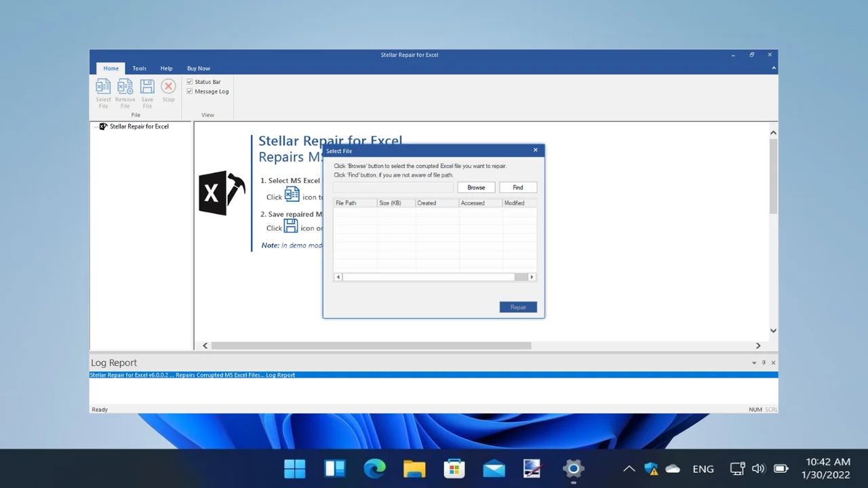Screen dimensions: 868x488
Task: Click the OneDrive cloud tray icon
Action: (x=673, y=468)
